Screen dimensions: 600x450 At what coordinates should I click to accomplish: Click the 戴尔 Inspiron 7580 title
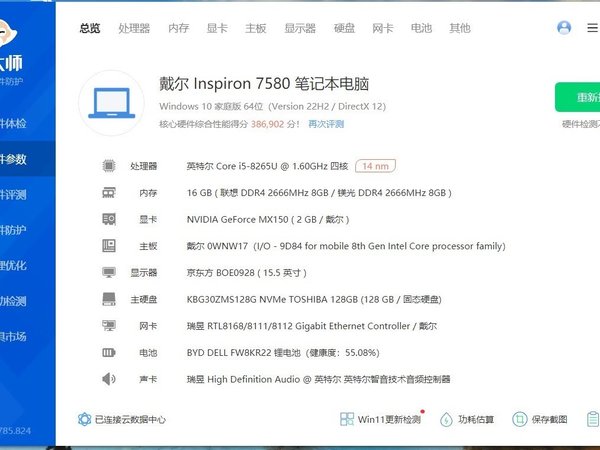pyautogui.click(x=264, y=84)
